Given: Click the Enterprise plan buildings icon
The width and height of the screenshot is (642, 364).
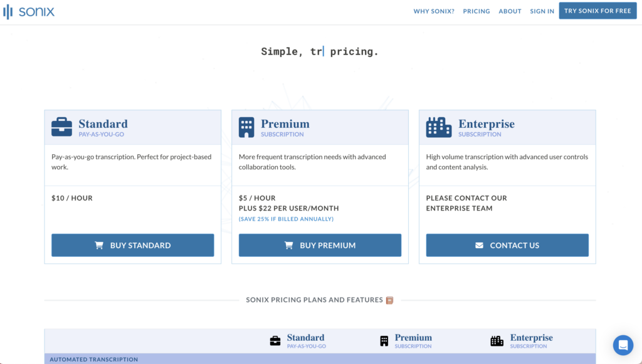Looking at the screenshot, I should click(x=438, y=127).
